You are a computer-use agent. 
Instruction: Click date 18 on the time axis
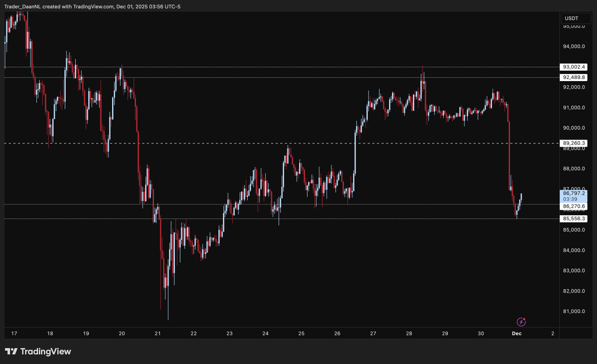pos(50,334)
